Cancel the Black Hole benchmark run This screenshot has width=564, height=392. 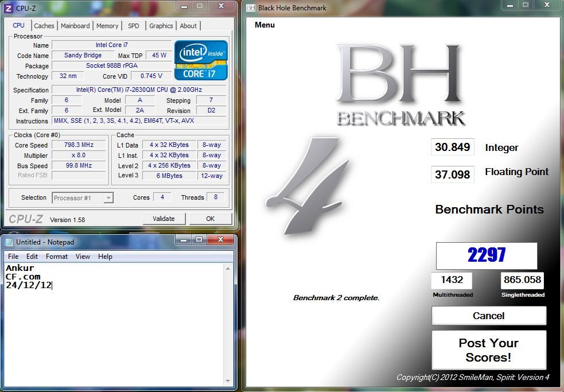[489, 316]
